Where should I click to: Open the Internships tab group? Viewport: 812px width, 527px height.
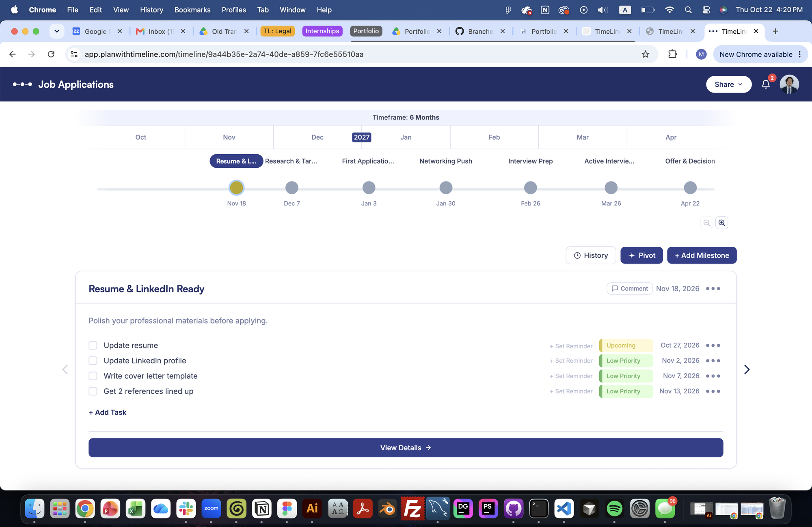click(x=322, y=31)
